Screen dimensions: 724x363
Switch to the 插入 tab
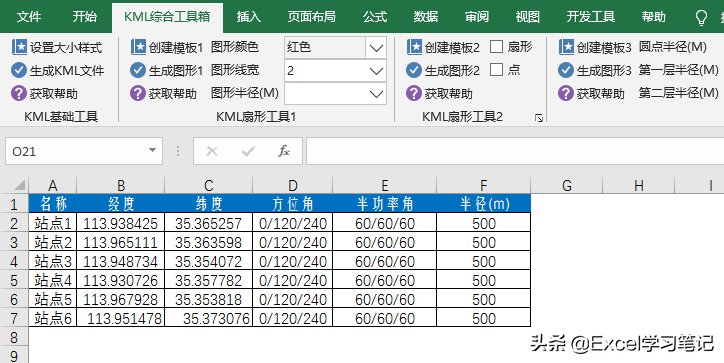coord(249,17)
